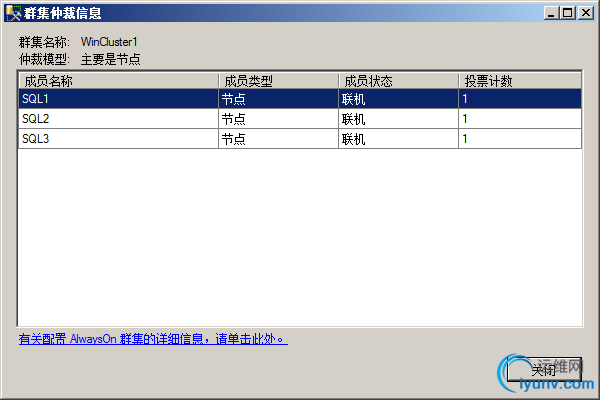The height and width of the screenshot is (400, 600).
Task: Select the SQL1 member name cell
Action: tap(118, 99)
